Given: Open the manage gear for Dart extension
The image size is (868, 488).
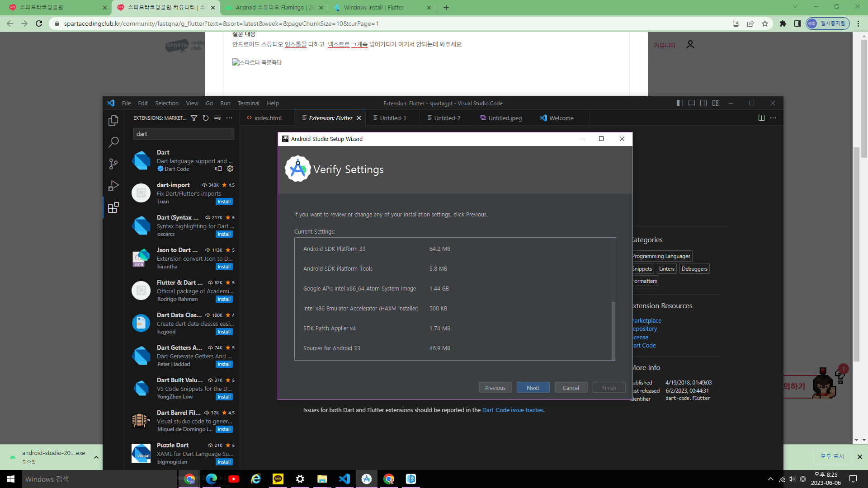Looking at the screenshot, I should [x=230, y=169].
